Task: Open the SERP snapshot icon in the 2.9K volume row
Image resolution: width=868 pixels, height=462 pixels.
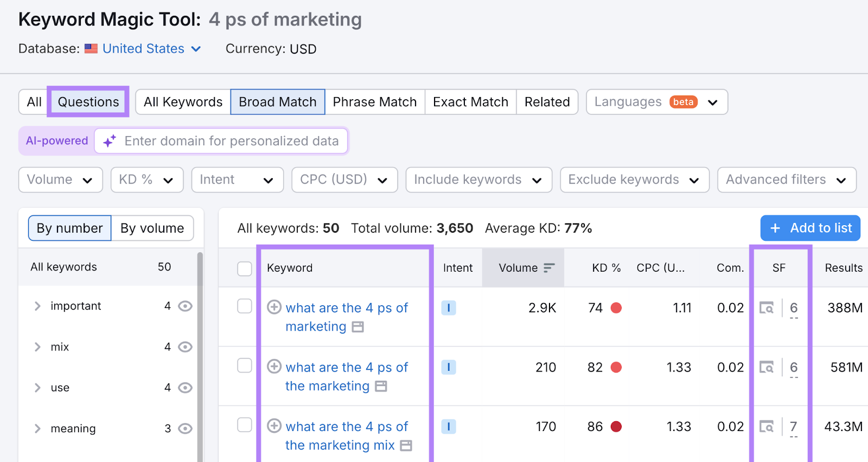Action: 766,308
